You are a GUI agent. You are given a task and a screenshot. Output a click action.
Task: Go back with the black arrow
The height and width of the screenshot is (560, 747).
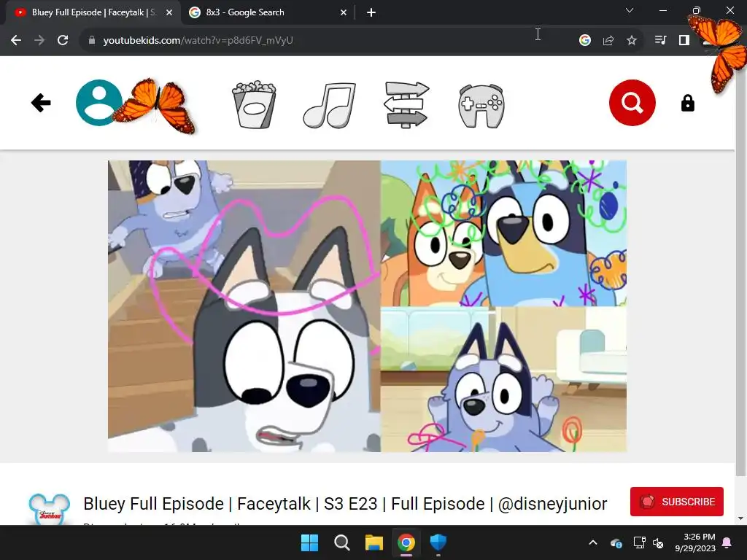tap(41, 103)
